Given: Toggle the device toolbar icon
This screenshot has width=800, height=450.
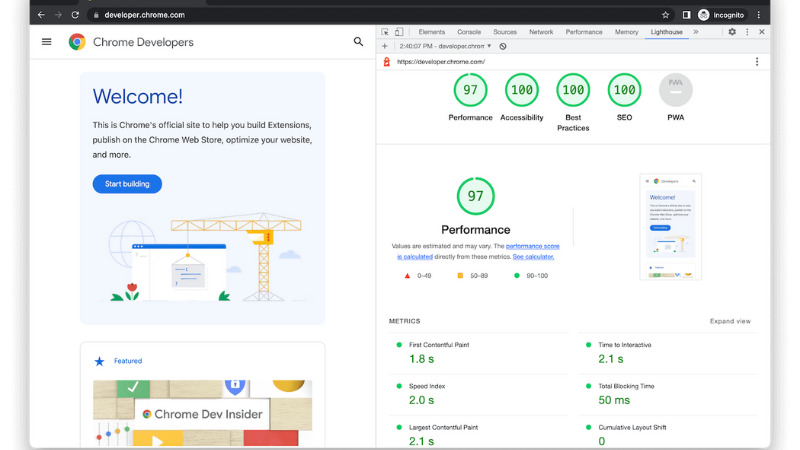Looking at the screenshot, I should (x=399, y=32).
